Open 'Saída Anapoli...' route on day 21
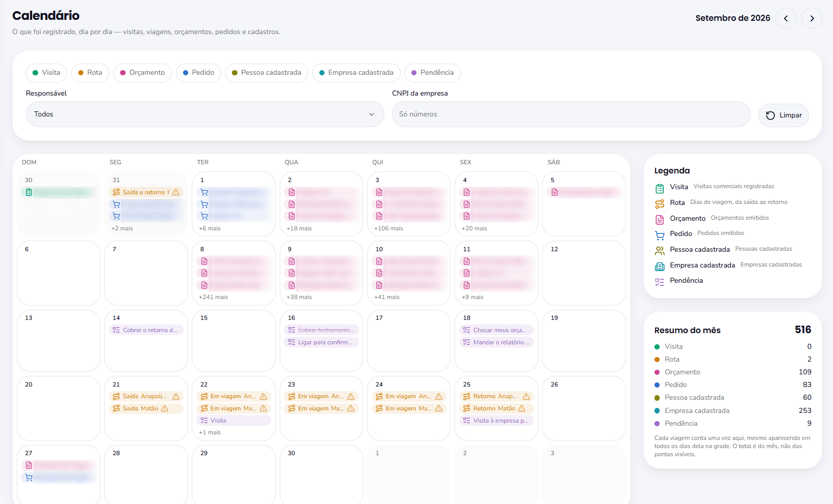Image resolution: width=833 pixels, height=504 pixels. (146, 396)
